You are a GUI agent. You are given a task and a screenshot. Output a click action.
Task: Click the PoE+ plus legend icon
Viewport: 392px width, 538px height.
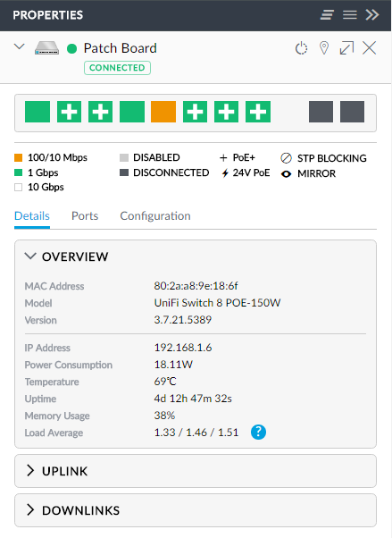coord(223,158)
